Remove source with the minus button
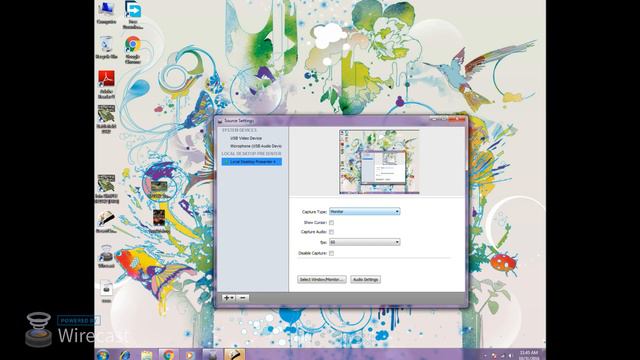 (x=242, y=298)
